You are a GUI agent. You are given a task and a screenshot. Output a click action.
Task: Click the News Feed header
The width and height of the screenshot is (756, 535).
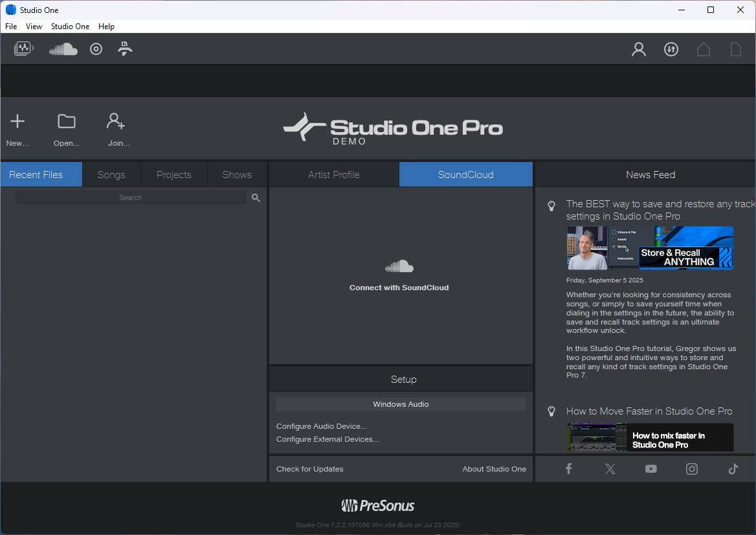click(650, 175)
